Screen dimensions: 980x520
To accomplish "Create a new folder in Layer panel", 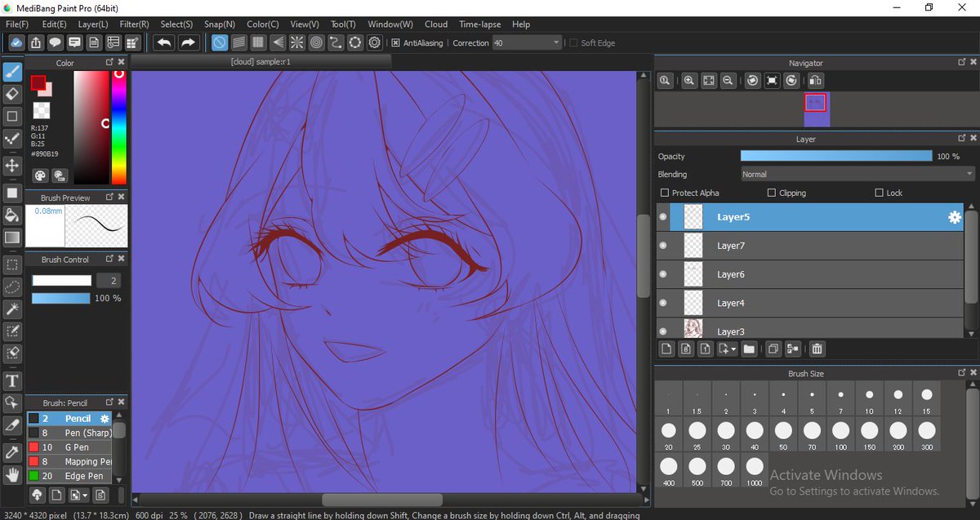I will coord(749,349).
